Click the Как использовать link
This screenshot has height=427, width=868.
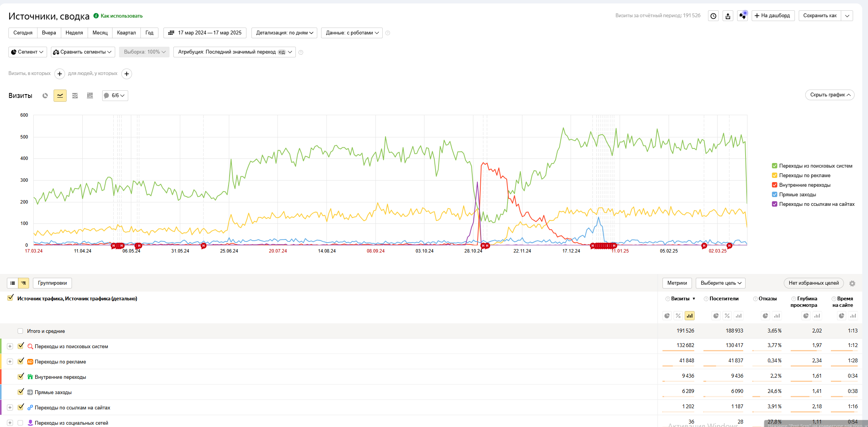pyautogui.click(x=121, y=16)
